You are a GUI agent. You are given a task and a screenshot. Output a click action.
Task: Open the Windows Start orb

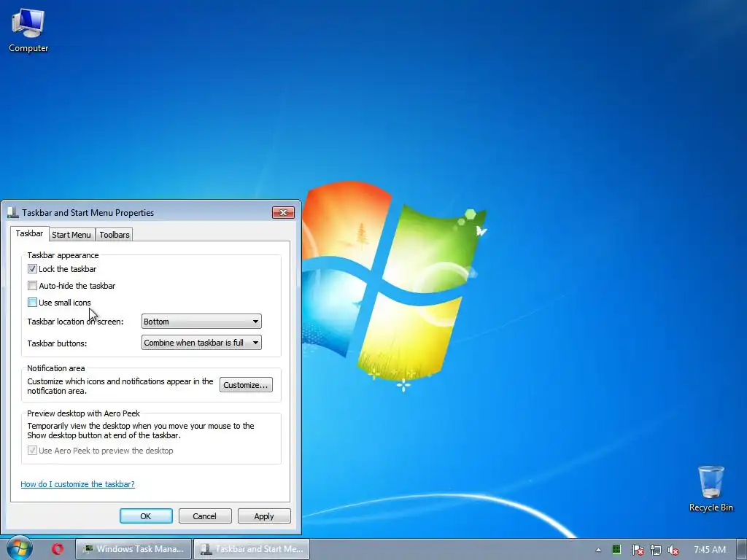[x=20, y=548]
